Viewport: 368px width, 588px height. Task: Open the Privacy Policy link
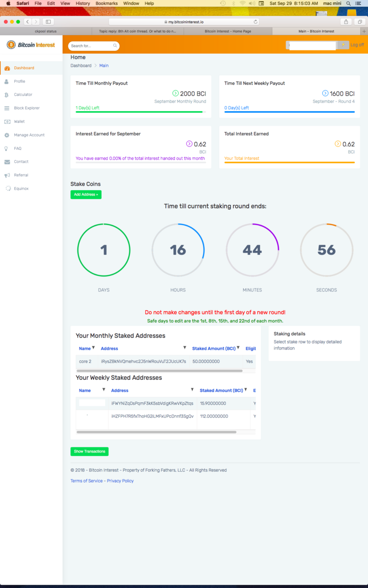pyautogui.click(x=120, y=481)
